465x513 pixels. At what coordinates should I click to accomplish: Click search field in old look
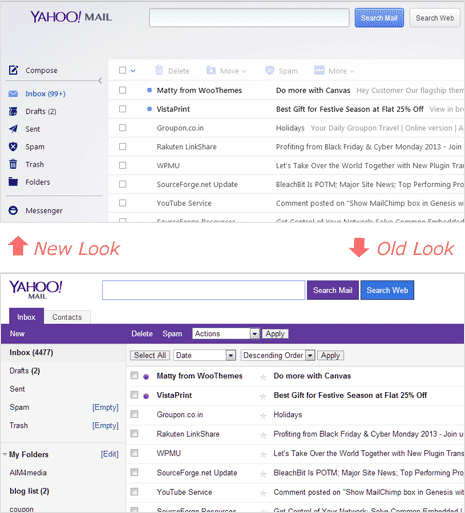point(204,290)
